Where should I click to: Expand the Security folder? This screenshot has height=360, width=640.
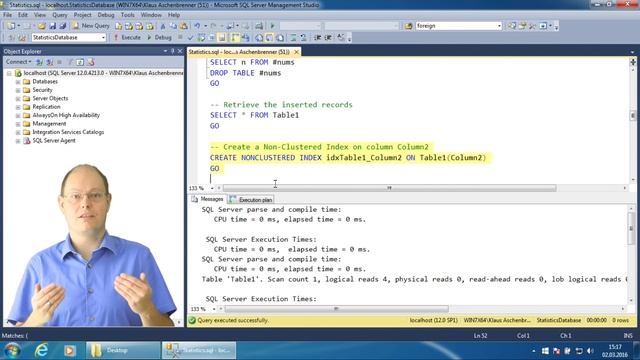pos(18,90)
